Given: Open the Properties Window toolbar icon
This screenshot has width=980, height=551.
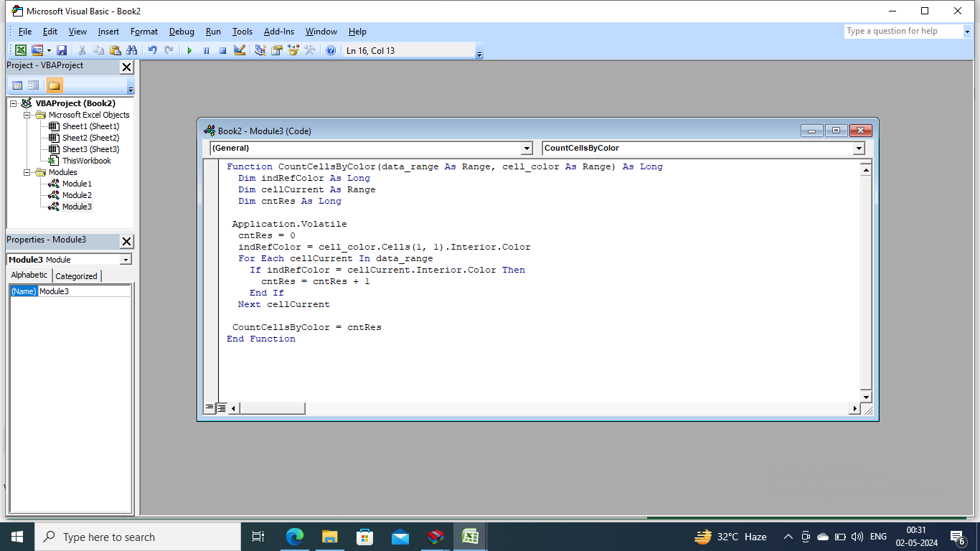Looking at the screenshot, I should point(277,50).
